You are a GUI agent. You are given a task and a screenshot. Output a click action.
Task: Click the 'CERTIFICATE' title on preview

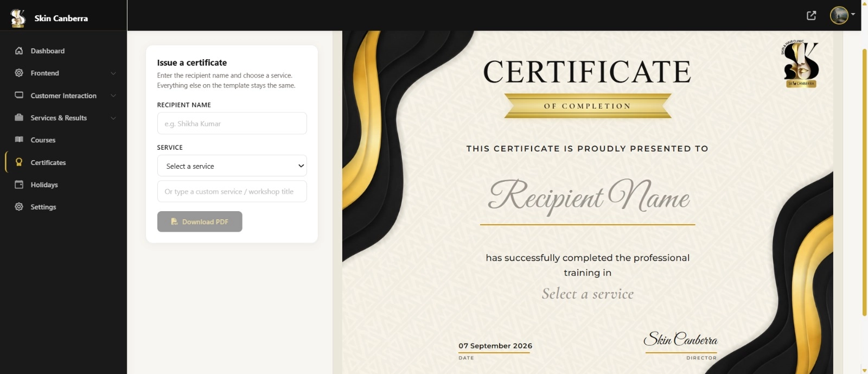click(587, 72)
